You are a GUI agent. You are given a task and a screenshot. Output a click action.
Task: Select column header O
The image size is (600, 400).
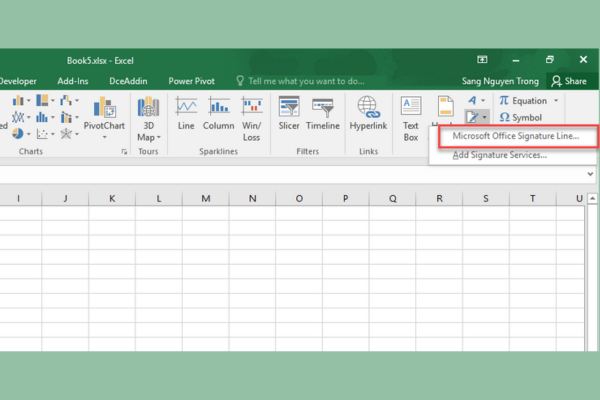(x=299, y=198)
